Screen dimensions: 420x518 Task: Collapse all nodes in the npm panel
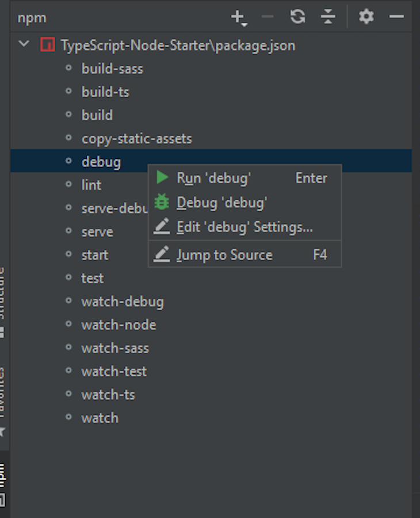click(x=328, y=17)
